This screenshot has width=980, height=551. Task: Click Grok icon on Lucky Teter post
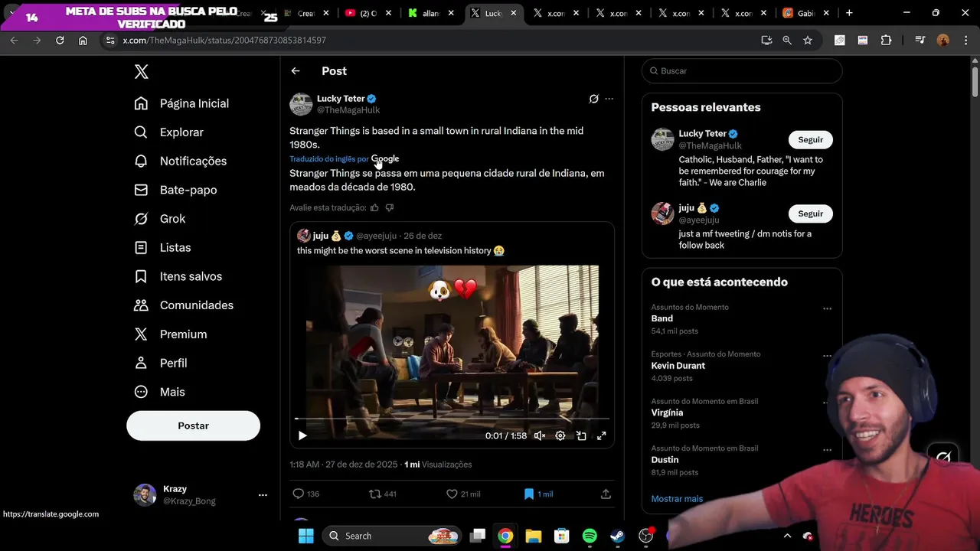point(593,99)
